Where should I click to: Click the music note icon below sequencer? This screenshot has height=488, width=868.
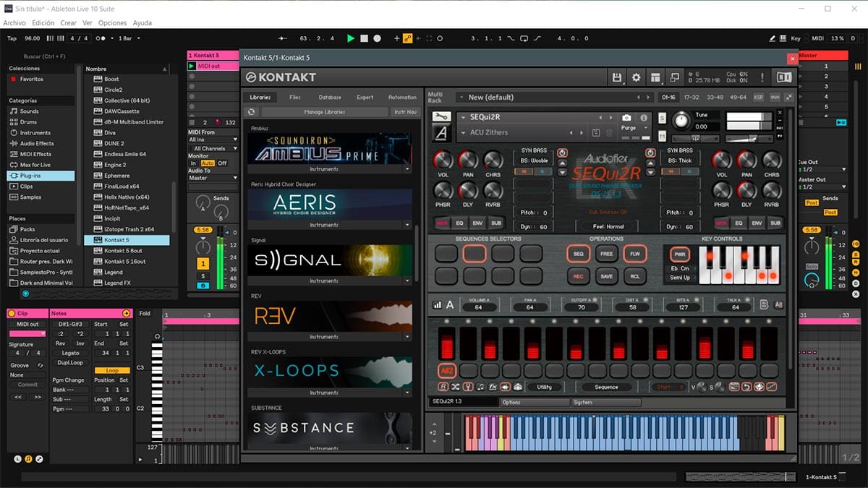[x=480, y=387]
